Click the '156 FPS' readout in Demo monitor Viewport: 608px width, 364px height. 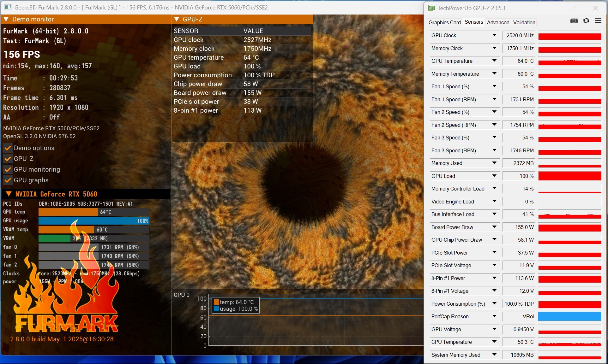pos(22,54)
